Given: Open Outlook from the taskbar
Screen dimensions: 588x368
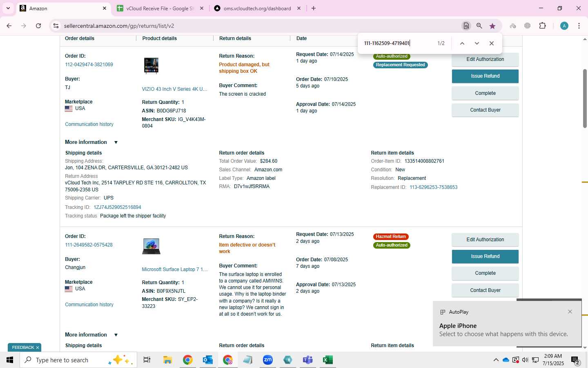Looking at the screenshot, I should 207,360.
